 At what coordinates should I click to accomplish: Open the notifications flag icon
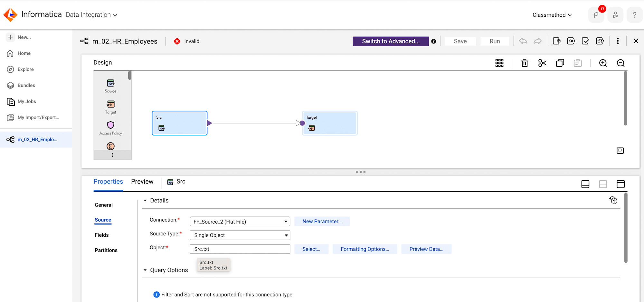click(596, 15)
